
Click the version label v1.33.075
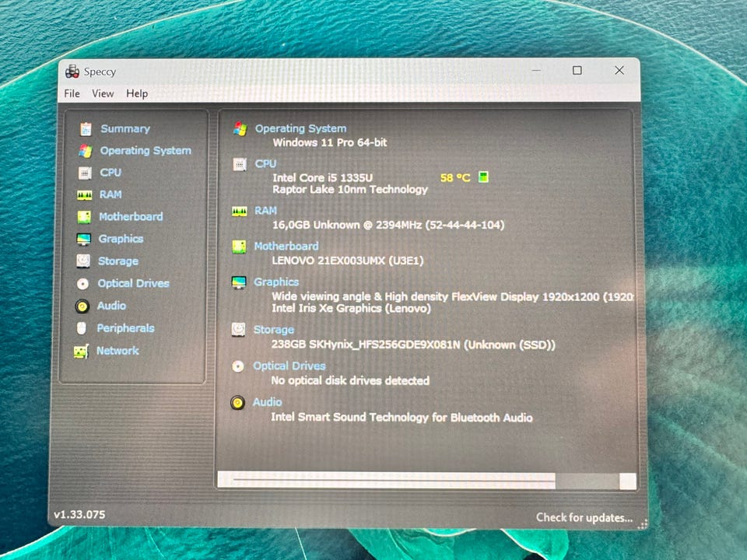[79, 515]
